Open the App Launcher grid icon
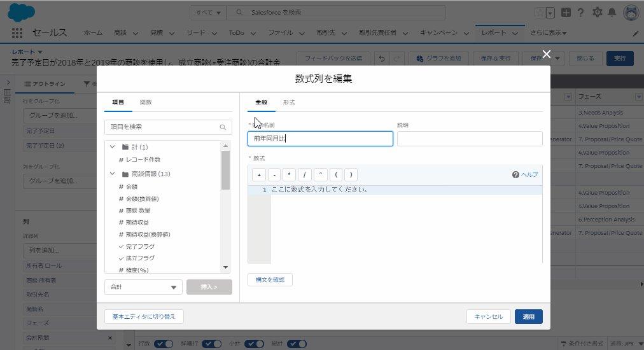Screen dimensions: 644x350 (17, 33)
